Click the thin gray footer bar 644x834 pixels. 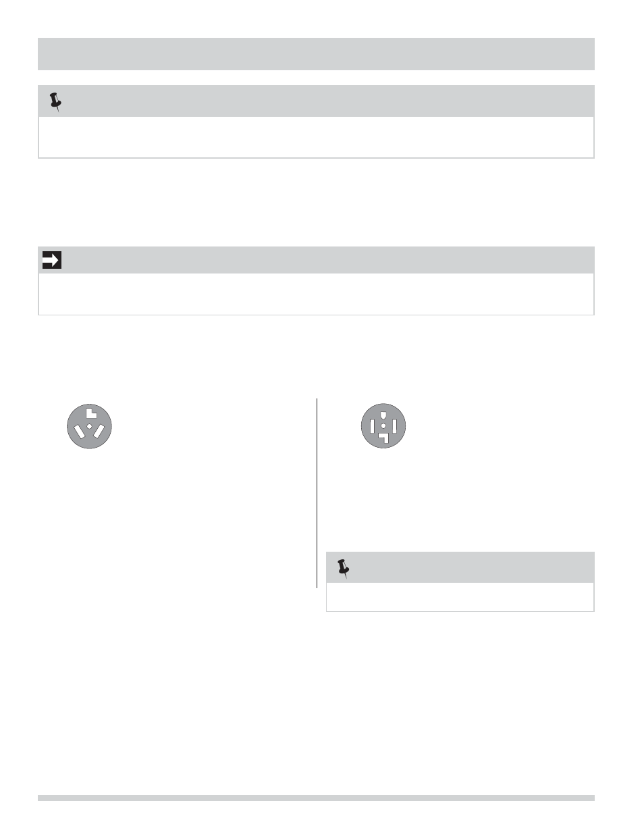click(316, 798)
